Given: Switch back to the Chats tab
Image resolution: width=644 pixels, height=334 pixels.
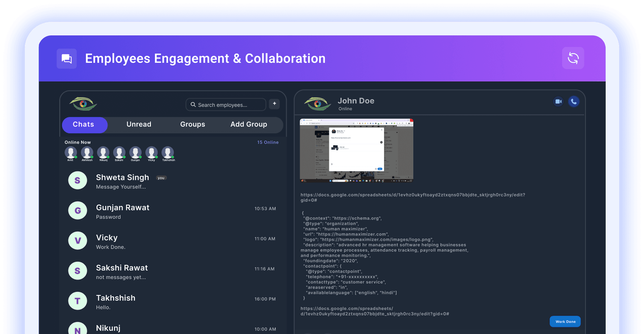Looking at the screenshot, I should coord(84,125).
